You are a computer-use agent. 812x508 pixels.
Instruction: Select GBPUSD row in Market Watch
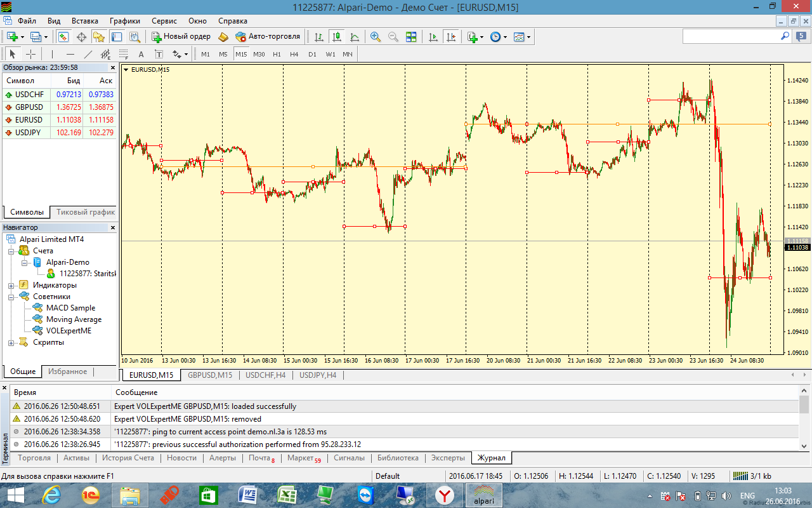pyautogui.click(x=60, y=107)
